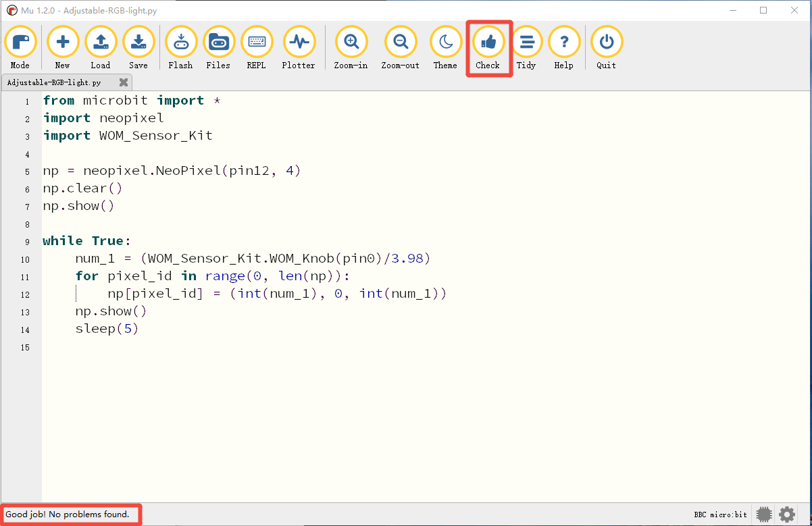Switch the editor Theme
The height and width of the screenshot is (526, 812).
pyautogui.click(x=446, y=48)
